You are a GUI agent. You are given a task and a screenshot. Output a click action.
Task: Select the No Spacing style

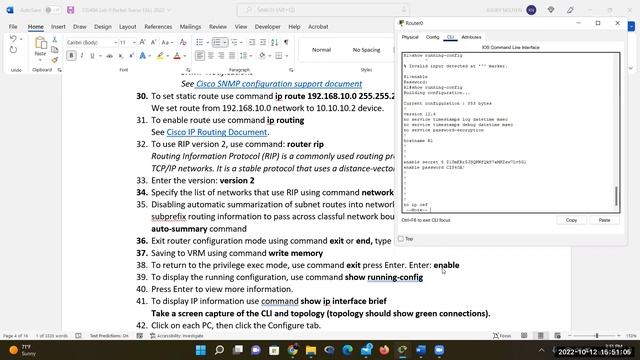[366, 50]
